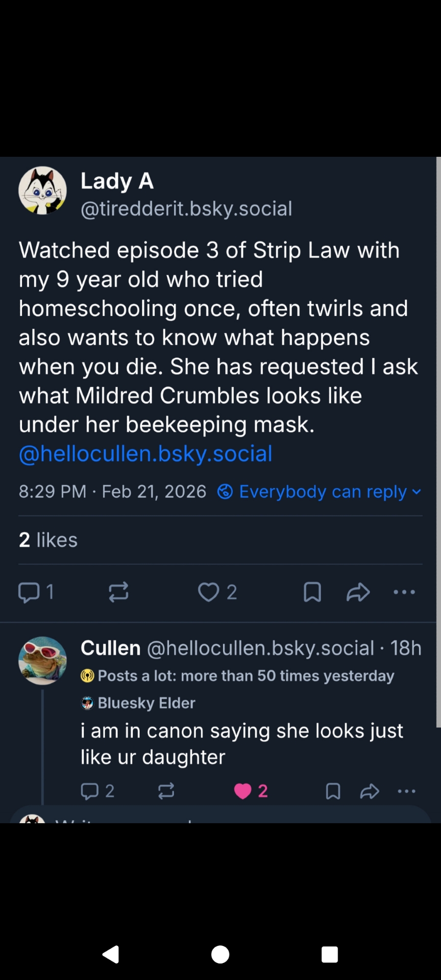View the 2 likes list
Viewport: 441px width, 980px height.
[x=48, y=540]
